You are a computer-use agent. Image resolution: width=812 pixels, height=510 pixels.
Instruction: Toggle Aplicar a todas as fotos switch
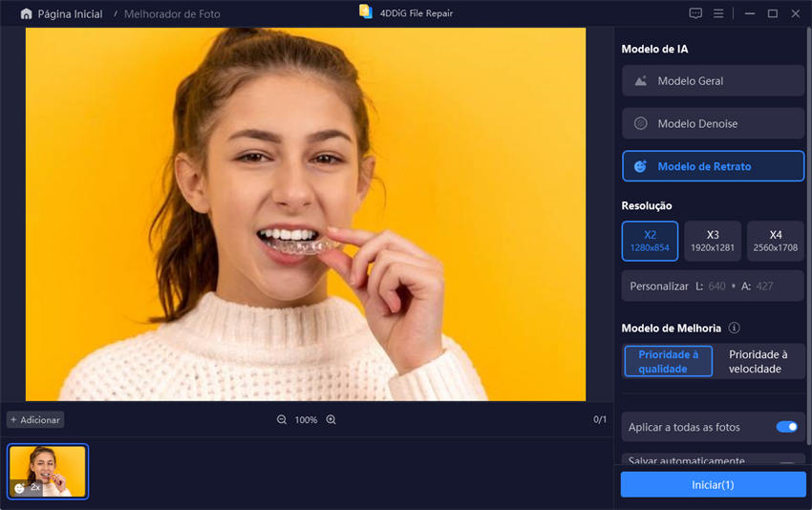(786, 427)
